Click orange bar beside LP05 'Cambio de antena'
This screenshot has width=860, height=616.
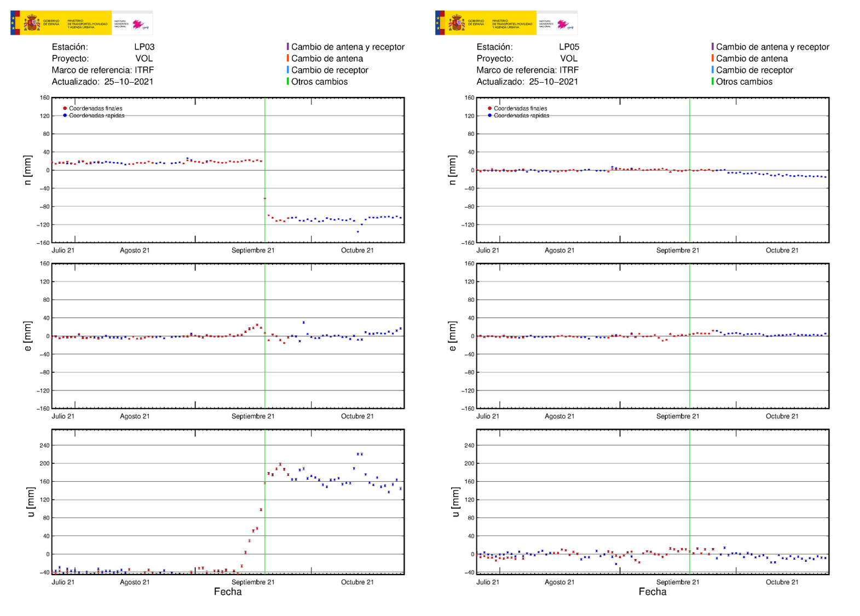click(x=713, y=58)
